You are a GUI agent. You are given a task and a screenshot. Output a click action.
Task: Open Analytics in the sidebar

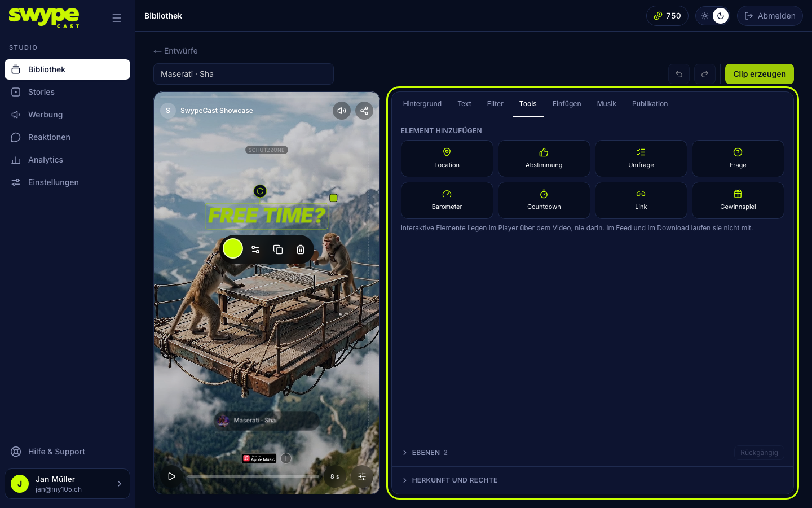(x=68, y=160)
